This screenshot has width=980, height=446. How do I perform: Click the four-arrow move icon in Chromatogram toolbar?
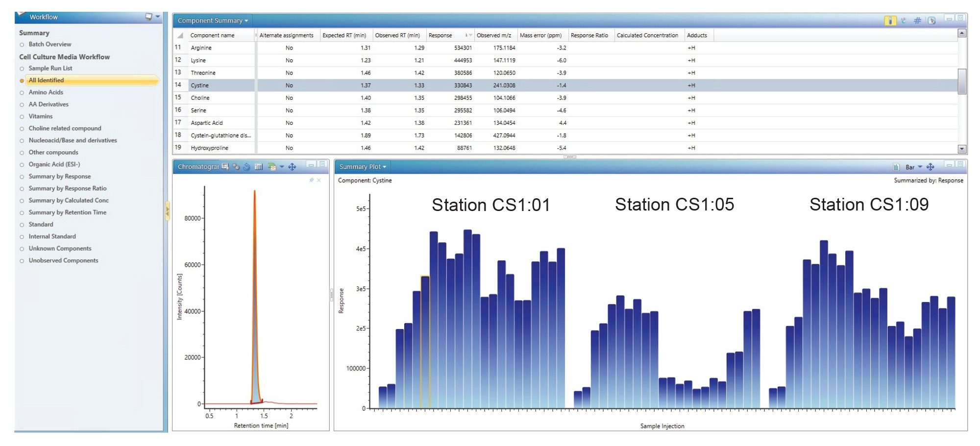click(292, 167)
